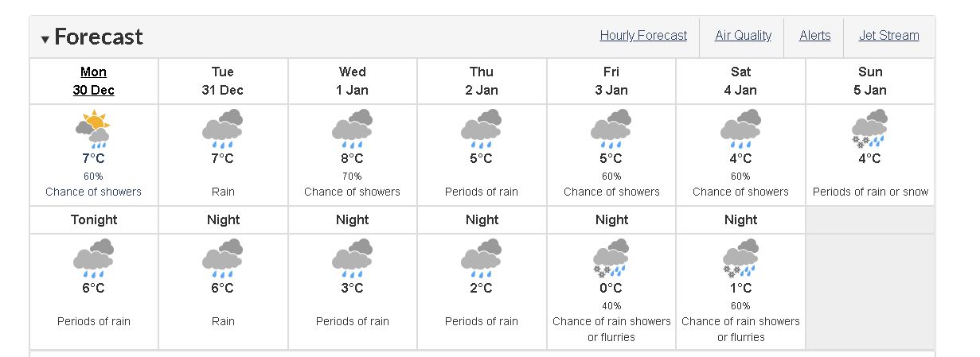The image size is (980, 357).
Task: Click Monday's sun and showers icon
Action: click(x=93, y=130)
